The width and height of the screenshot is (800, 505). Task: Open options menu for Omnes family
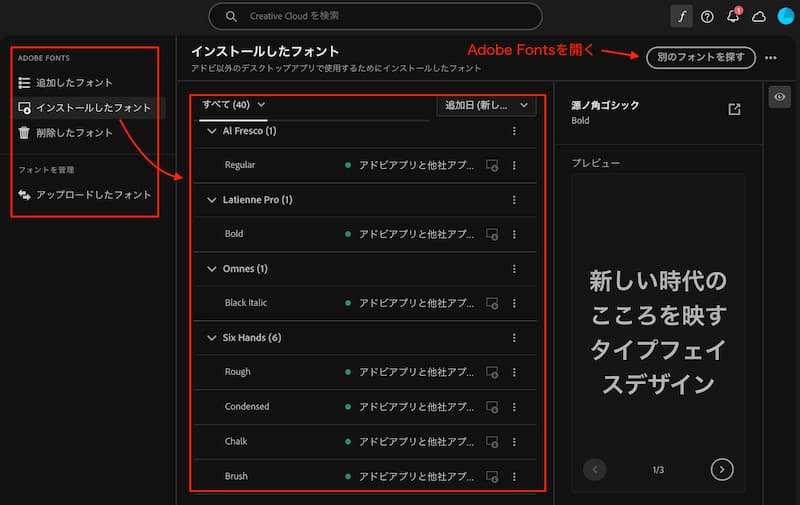514,269
